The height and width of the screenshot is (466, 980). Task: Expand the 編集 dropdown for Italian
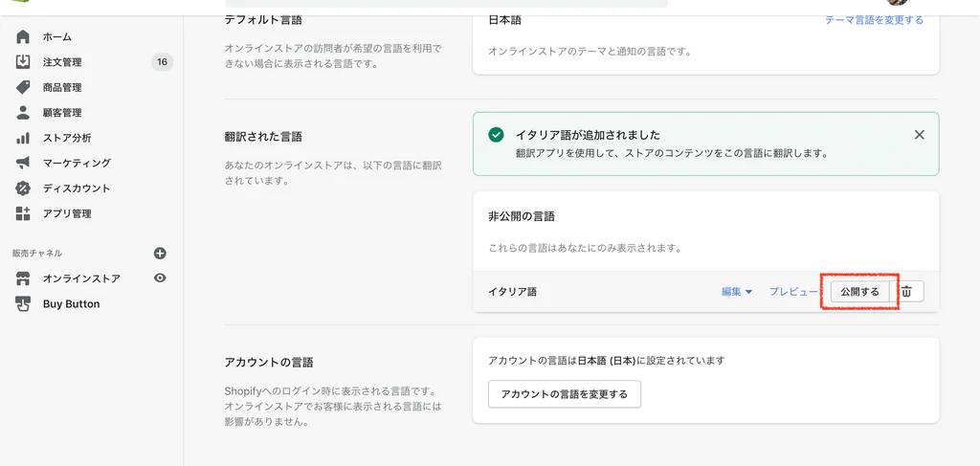(736, 292)
